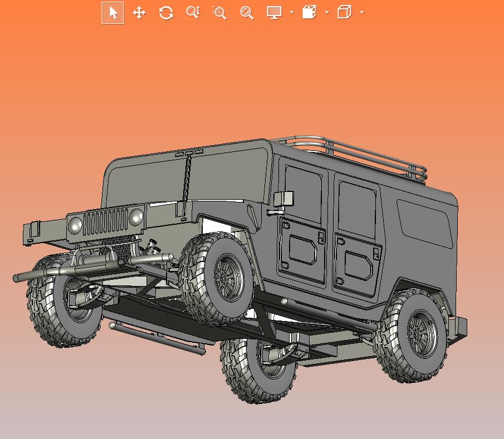Expand the section view dropdown arrow

click(x=327, y=13)
